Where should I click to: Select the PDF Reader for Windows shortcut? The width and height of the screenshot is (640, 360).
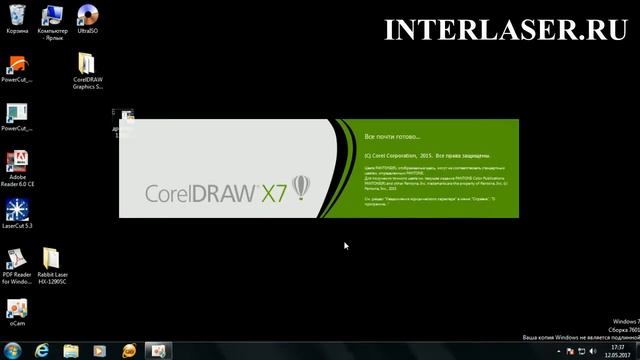point(17,266)
